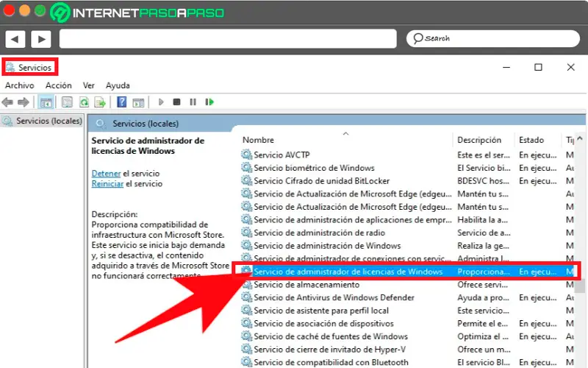
Task: Open the Ver menu
Action: (89, 85)
